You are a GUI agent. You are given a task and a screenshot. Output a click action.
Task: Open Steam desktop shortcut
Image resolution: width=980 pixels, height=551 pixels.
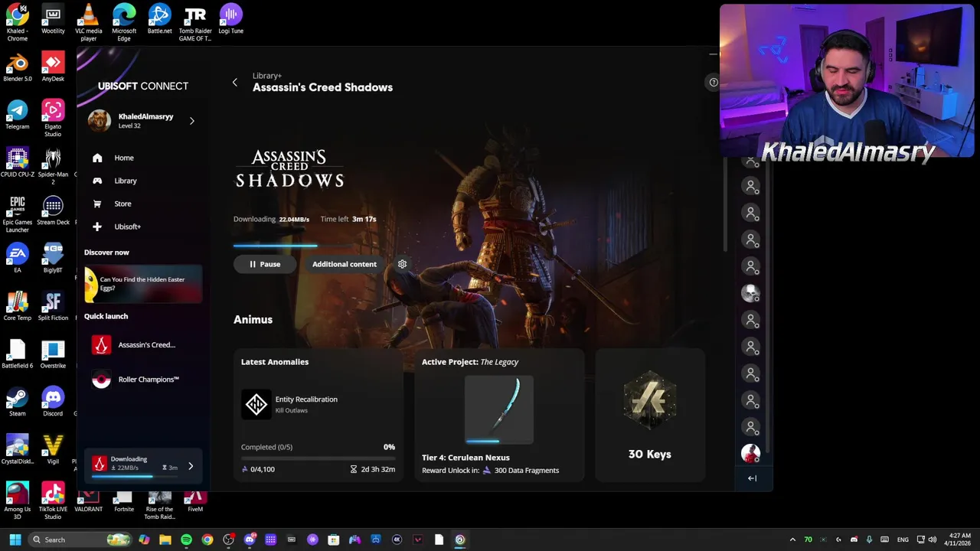18,402
